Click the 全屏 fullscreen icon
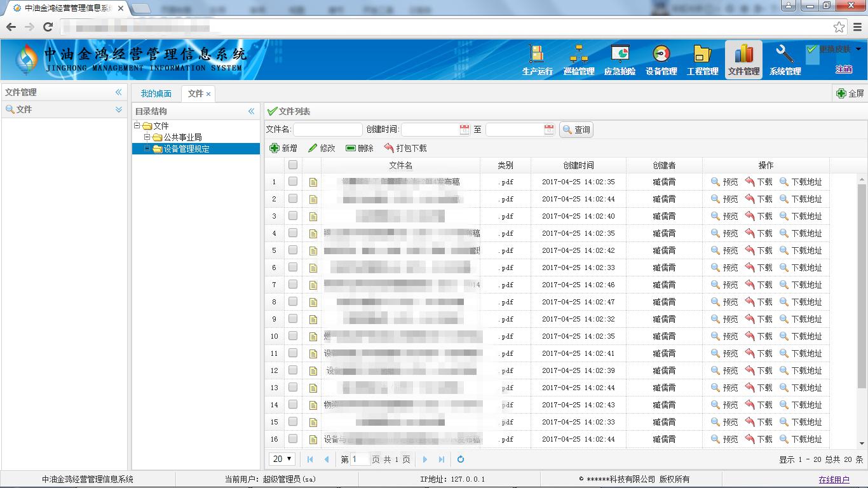The width and height of the screenshot is (868, 488). [x=841, y=93]
